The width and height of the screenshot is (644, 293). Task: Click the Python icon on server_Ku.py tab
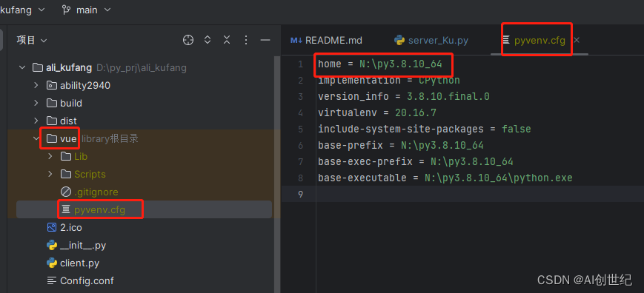(x=399, y=40)
